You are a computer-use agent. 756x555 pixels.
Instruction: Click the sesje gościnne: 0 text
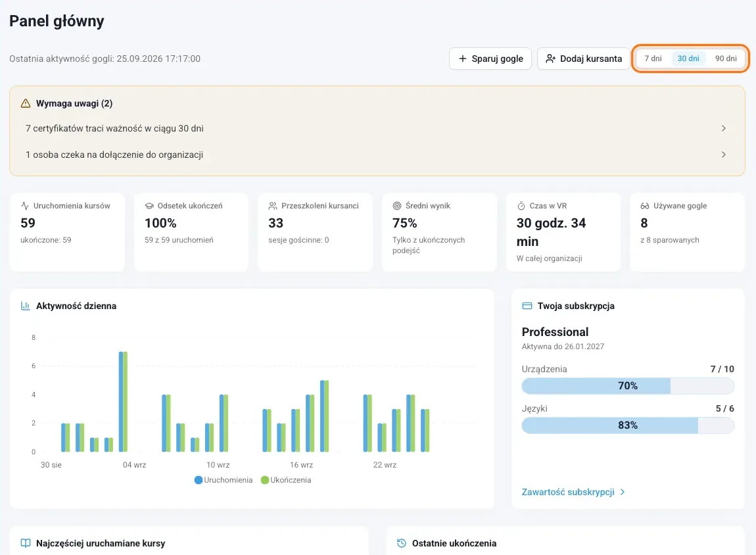[298, 240]
